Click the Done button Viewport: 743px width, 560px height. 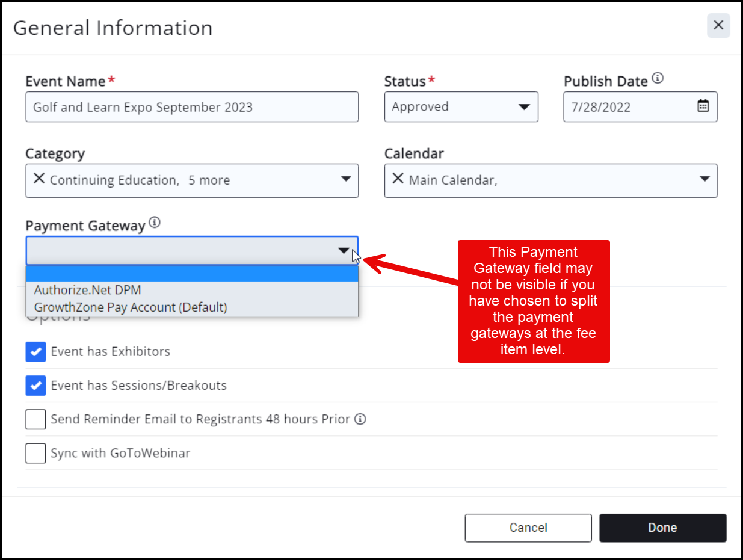pyautogui.click(x=662, y=528)
